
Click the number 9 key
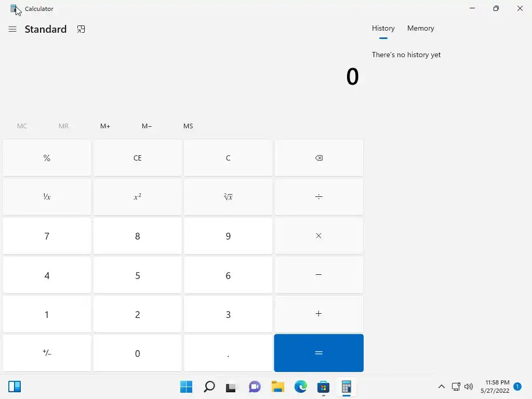[228, 236]
